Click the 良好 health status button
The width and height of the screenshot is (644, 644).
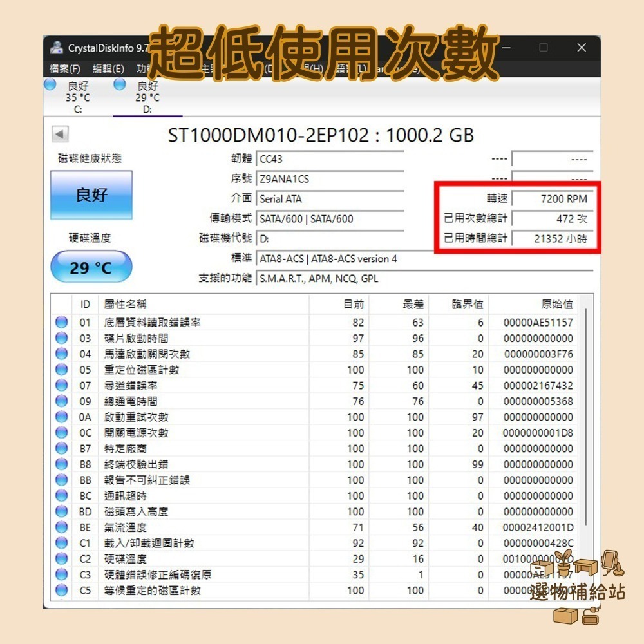[91, 195]
